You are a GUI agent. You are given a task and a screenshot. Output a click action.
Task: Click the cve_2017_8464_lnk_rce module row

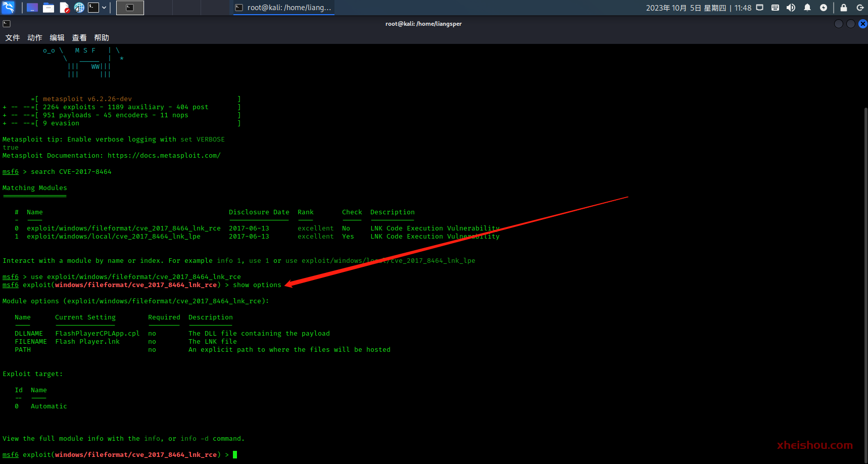click(257, 228)
